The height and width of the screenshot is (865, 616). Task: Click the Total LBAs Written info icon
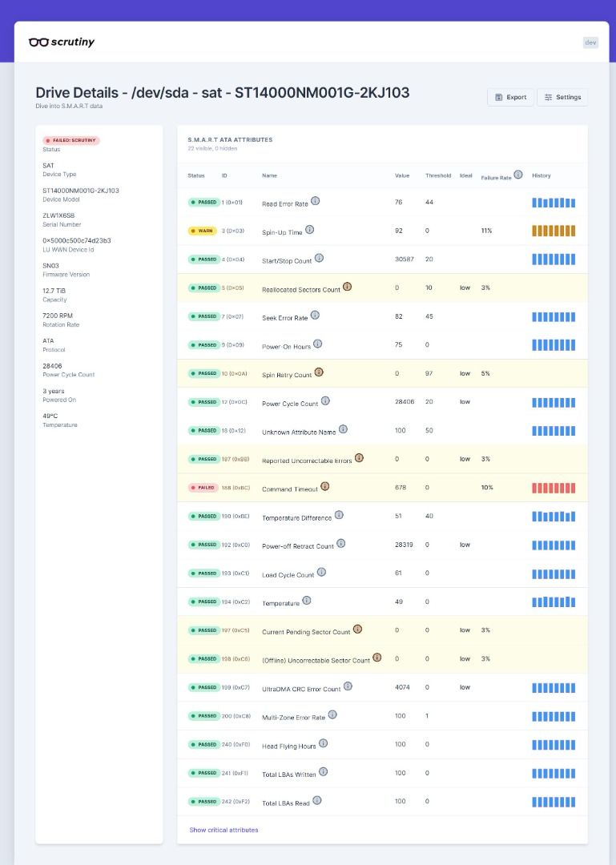[324, 771]
